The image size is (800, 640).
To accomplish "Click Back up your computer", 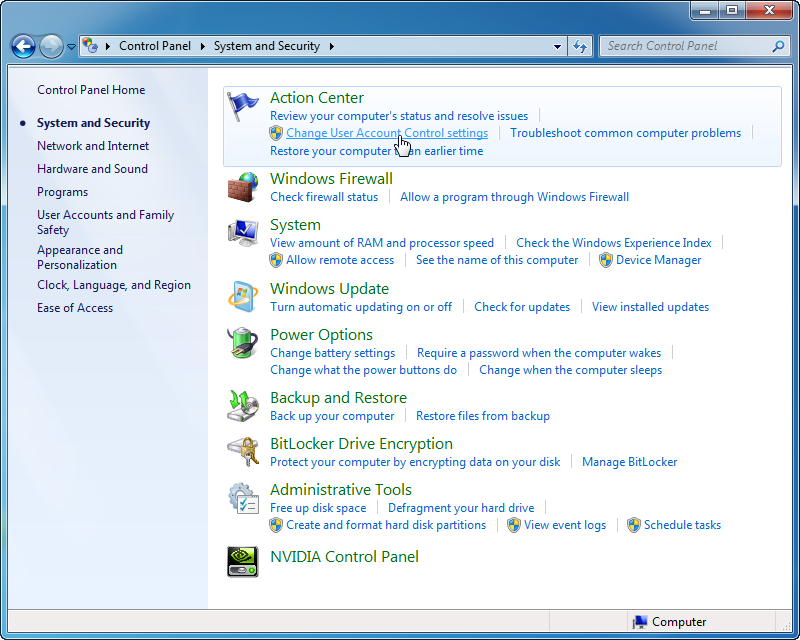I will coord(332,416).
